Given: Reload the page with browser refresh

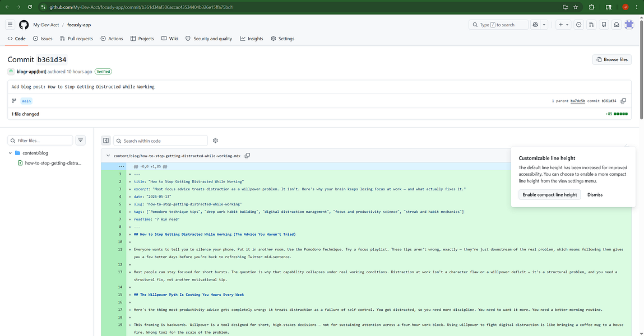Looking at the screenshot, I should 30,7.
